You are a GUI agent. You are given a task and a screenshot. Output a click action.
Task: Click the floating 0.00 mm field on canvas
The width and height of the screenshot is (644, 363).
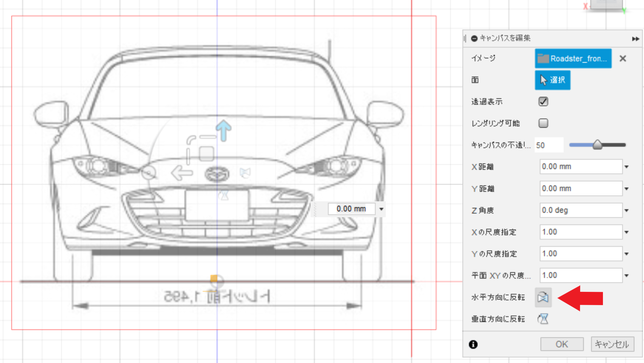(352, 209)
